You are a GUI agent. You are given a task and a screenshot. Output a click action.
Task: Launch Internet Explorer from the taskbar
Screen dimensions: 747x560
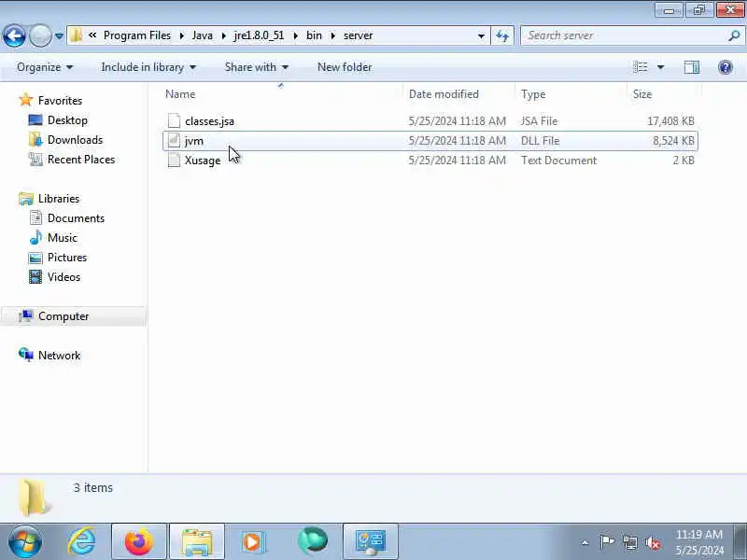tap(81, 541)
